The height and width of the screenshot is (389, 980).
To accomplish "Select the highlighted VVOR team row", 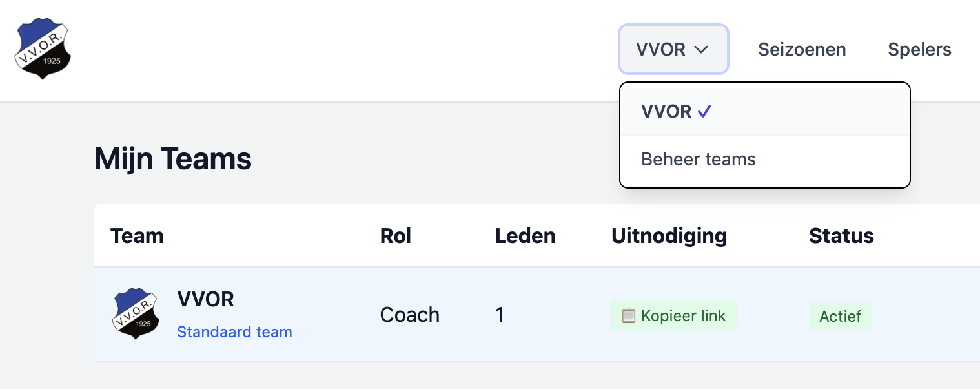I will pyautogui.click(x=452, y=314).
